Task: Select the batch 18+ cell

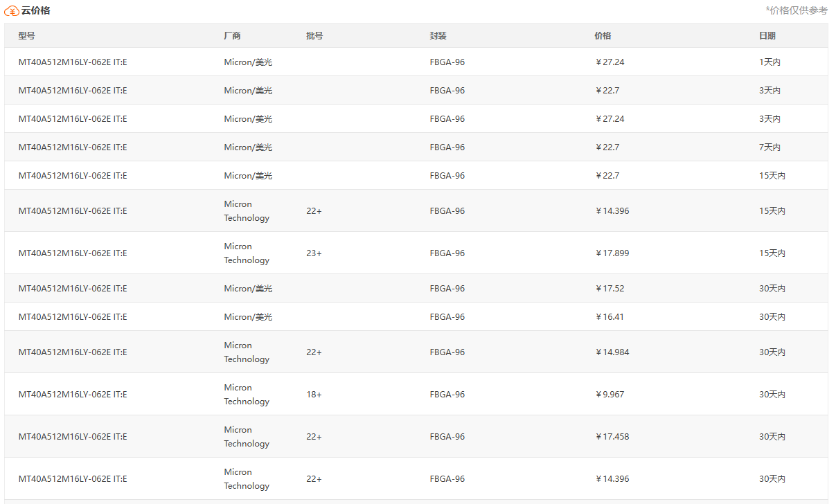Action: coord(314,395)
